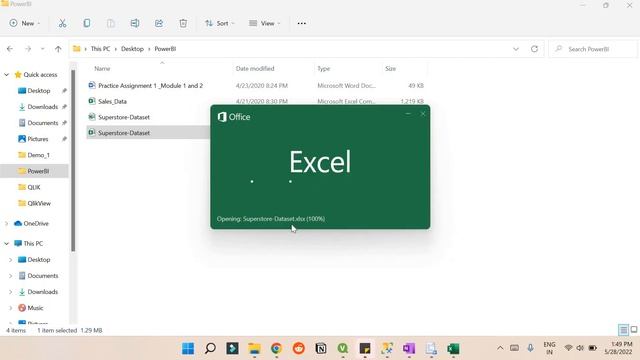Open Desktop under Quick access
Viewport: 640px width, 360px height.
click(x=39, y=91)
